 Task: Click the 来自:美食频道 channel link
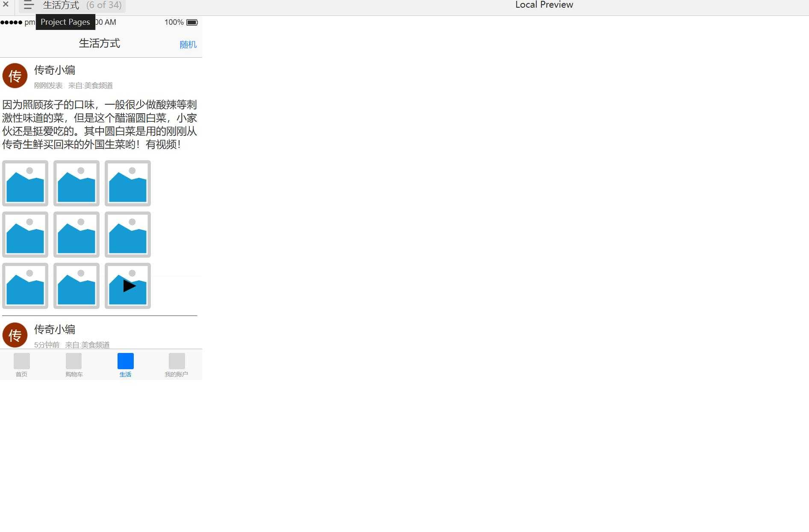point(91,85)
